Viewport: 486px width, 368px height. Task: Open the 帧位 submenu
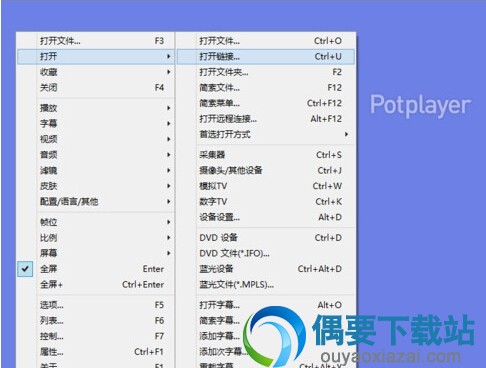95,222
